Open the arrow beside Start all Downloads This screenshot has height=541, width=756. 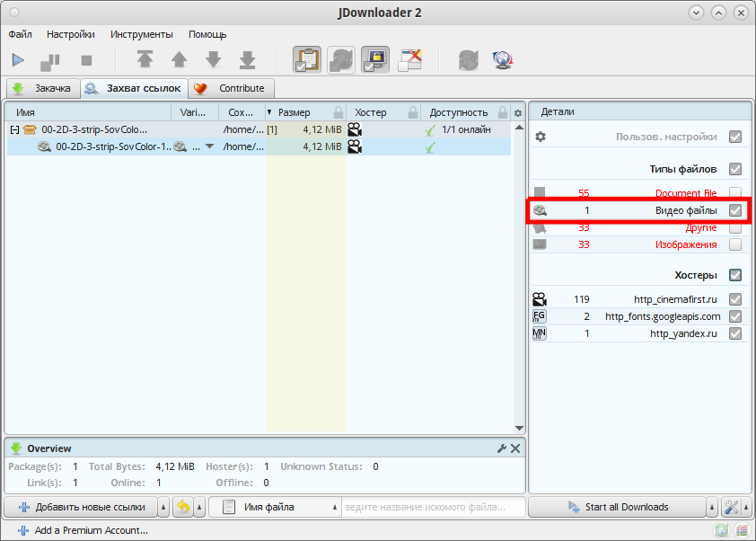click(x=712, y=507)
